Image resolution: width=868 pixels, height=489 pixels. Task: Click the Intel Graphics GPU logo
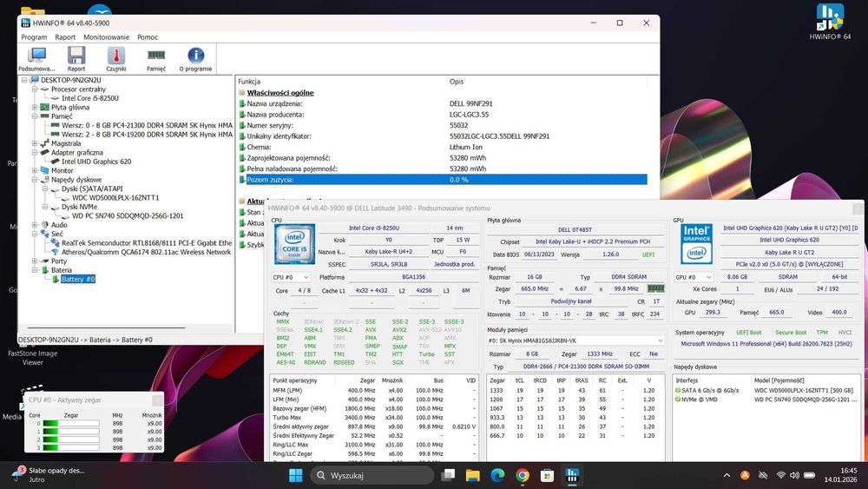click(x=696, y=244)
